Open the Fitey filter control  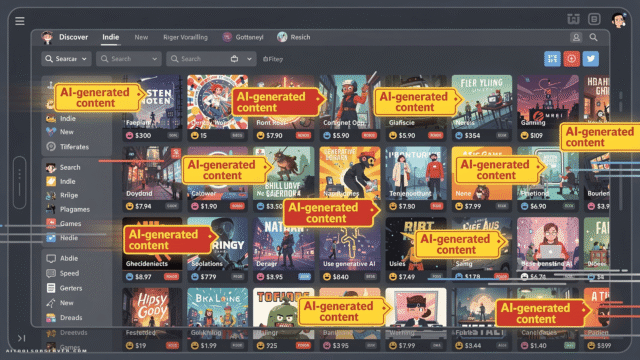273,59
